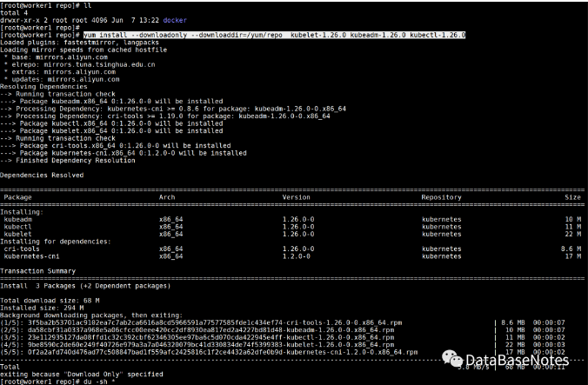Click the 'total 4' output line

pos(14,13)
